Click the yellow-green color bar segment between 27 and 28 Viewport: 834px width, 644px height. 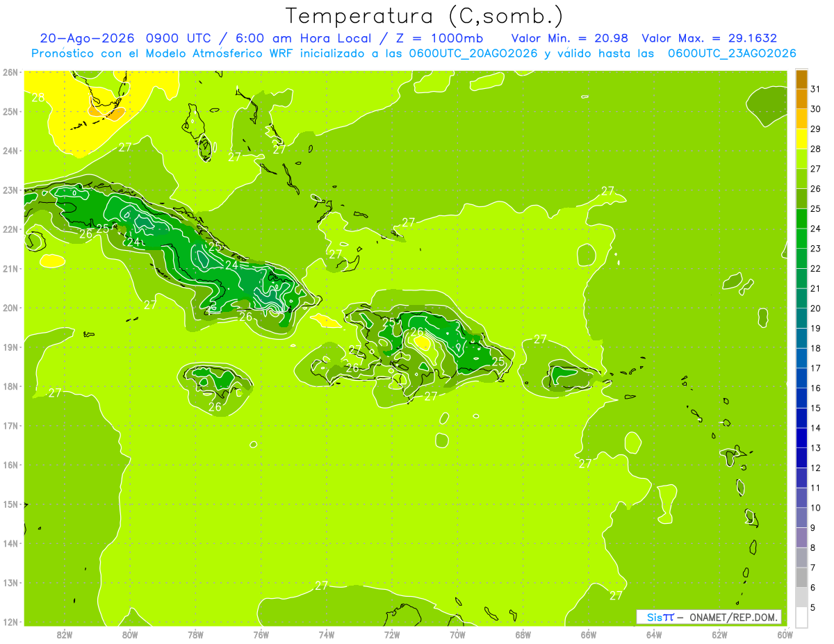point(801,159)
